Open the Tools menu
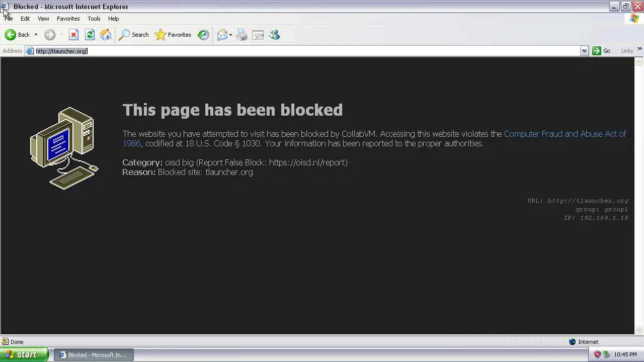This screenshot has height=362, width=644. [x=94, y=19]
